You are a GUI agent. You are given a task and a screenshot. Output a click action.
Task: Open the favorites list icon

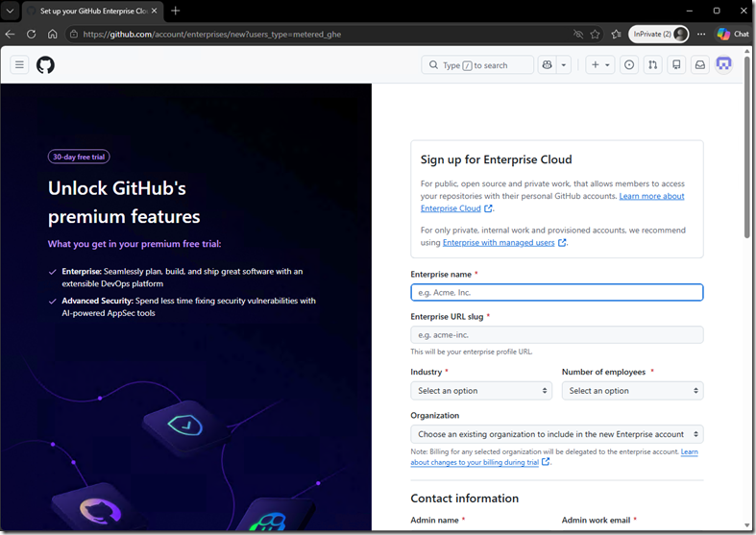616,35
